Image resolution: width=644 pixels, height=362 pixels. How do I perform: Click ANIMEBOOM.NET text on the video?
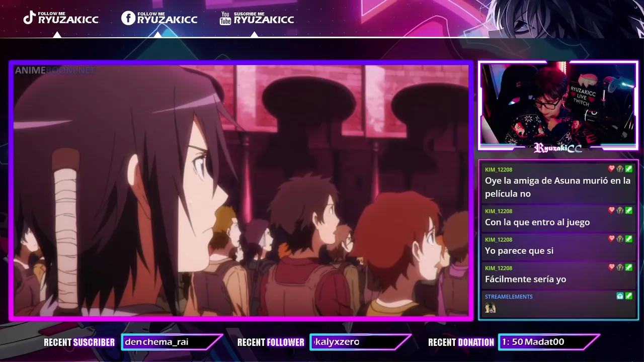point(55,70)
